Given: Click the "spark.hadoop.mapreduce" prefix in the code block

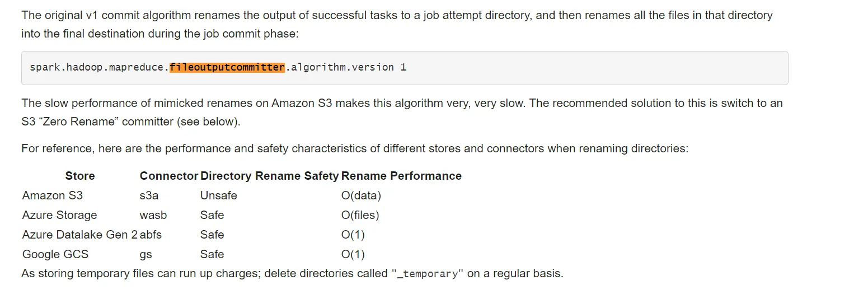Looking at the screenshot, I should 98,67.
